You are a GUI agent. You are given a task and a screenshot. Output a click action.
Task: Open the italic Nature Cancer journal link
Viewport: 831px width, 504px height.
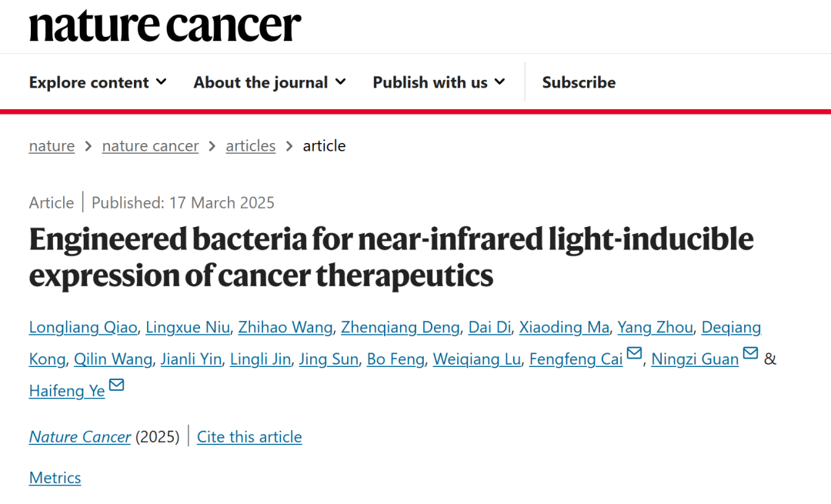(80, 436)
